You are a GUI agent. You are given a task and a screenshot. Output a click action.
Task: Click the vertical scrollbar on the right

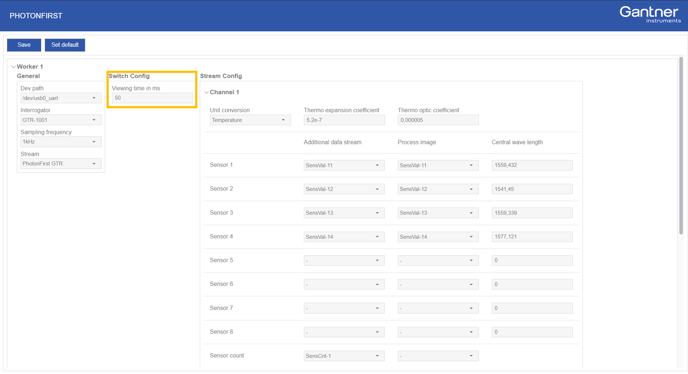click(x=681, y=145)
